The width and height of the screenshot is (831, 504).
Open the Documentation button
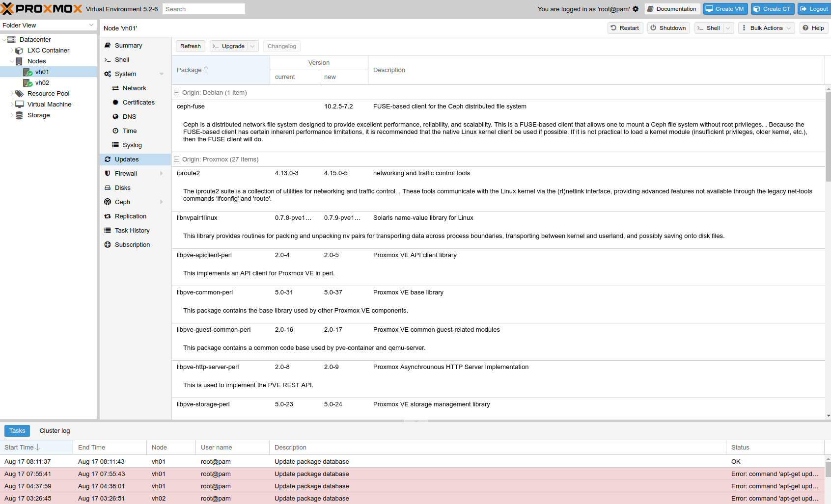[x=672, y=9]
